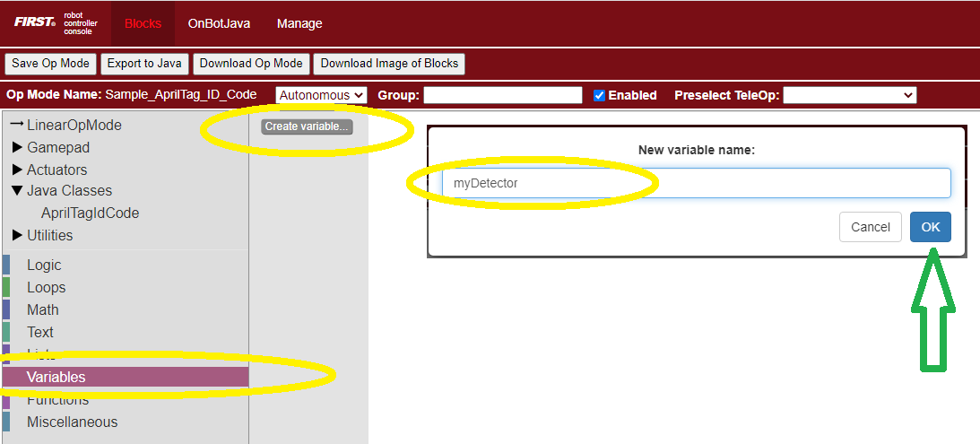Screen dimensions: 980x444
Task: Open the Autonomous op mode type dropdown
Action: 321,95
